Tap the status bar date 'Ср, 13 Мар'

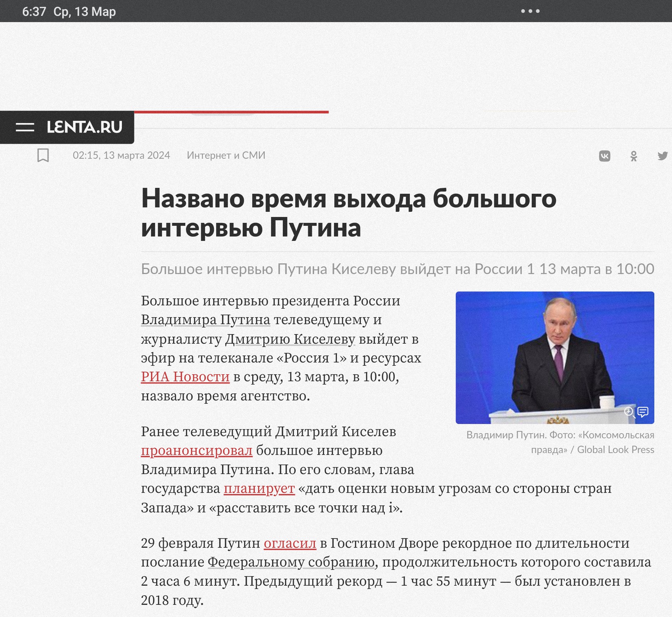click(x=85, y=12)
